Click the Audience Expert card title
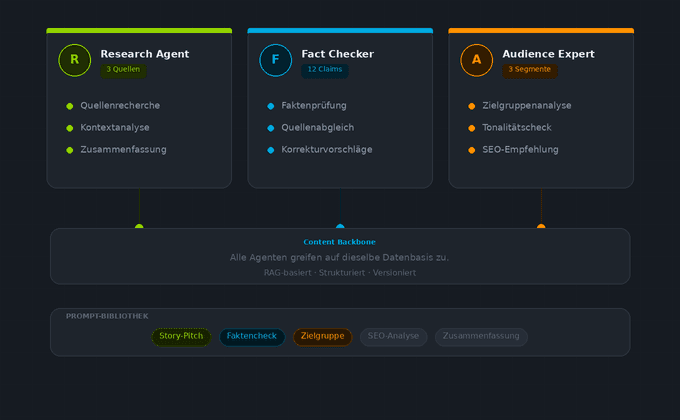The height and width of the screenshot is (420, 680). 548,54
